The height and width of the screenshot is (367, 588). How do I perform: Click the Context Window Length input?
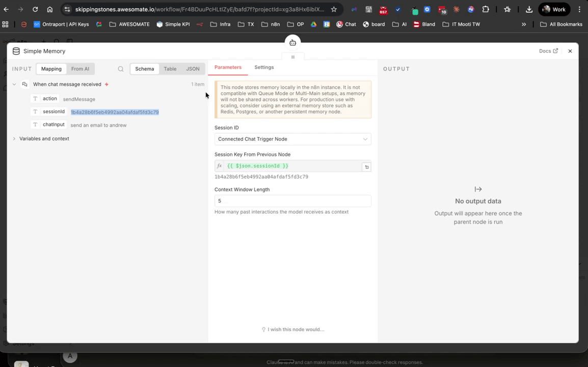point(292,200)
